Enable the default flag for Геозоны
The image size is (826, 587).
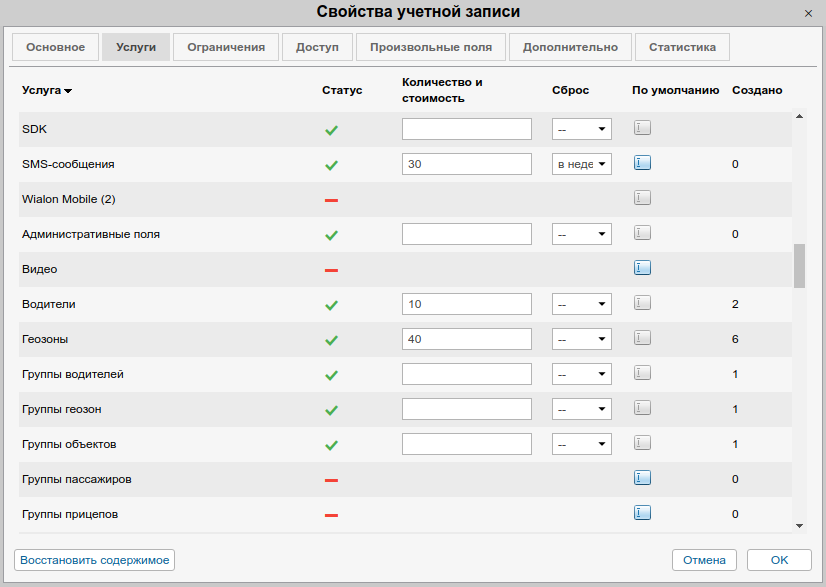click(x=642, y=338)
